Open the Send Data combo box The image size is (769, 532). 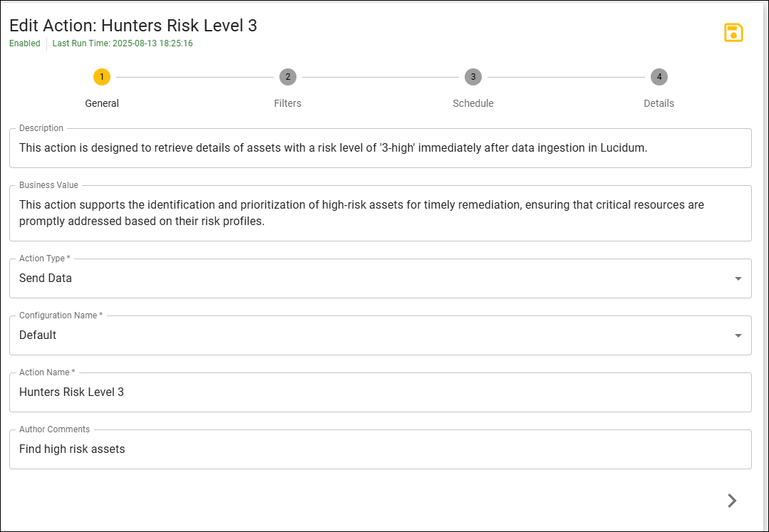tap(381, 278)
